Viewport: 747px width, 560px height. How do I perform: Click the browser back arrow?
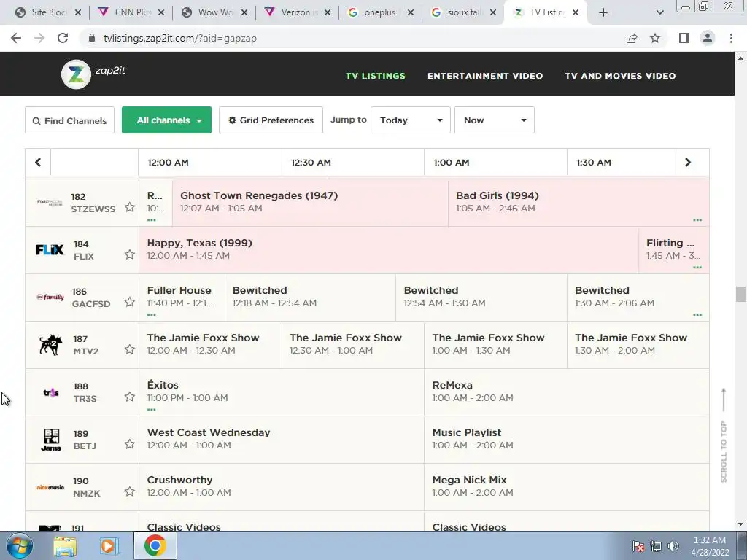[16, 38]
